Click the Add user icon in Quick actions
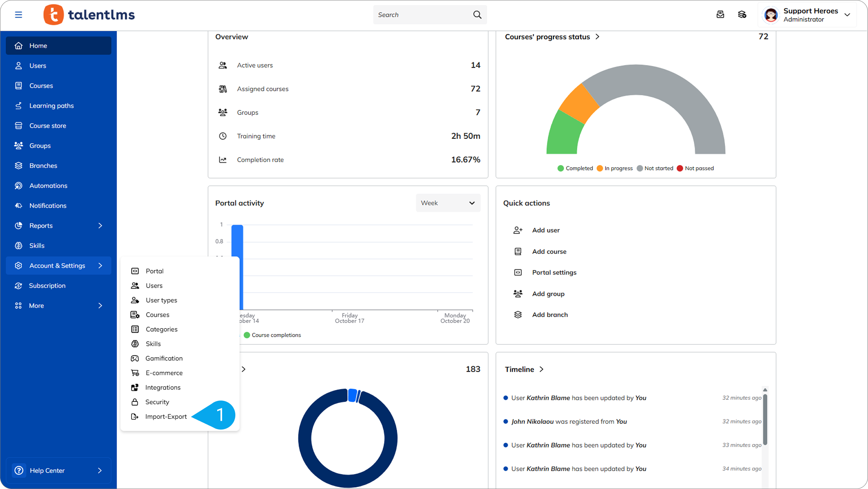868x489 pixels. click(x=518, y=230)
